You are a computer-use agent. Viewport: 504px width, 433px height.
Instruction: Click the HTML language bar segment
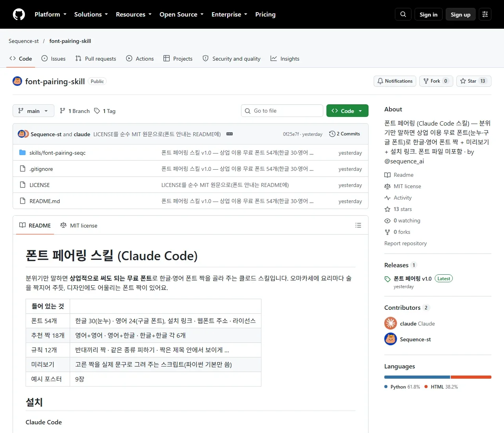(x=471, y=377)
